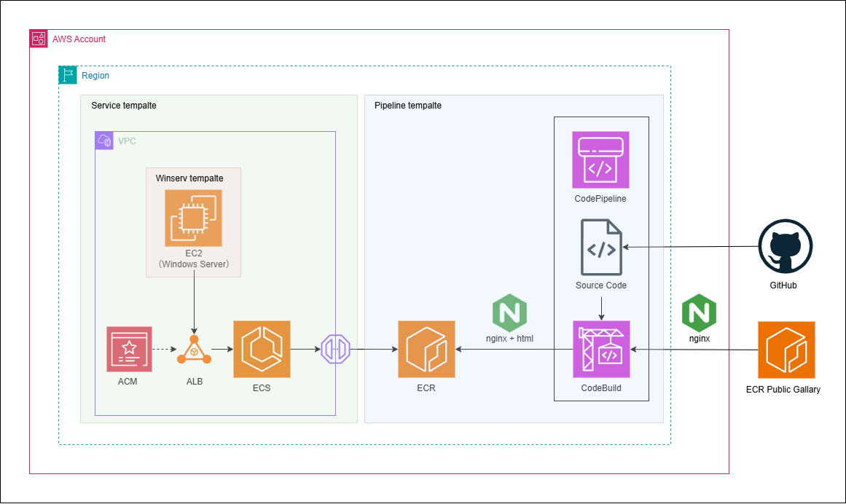
Task: Click the ALB load balancer icon
Action: pos(194,350)
